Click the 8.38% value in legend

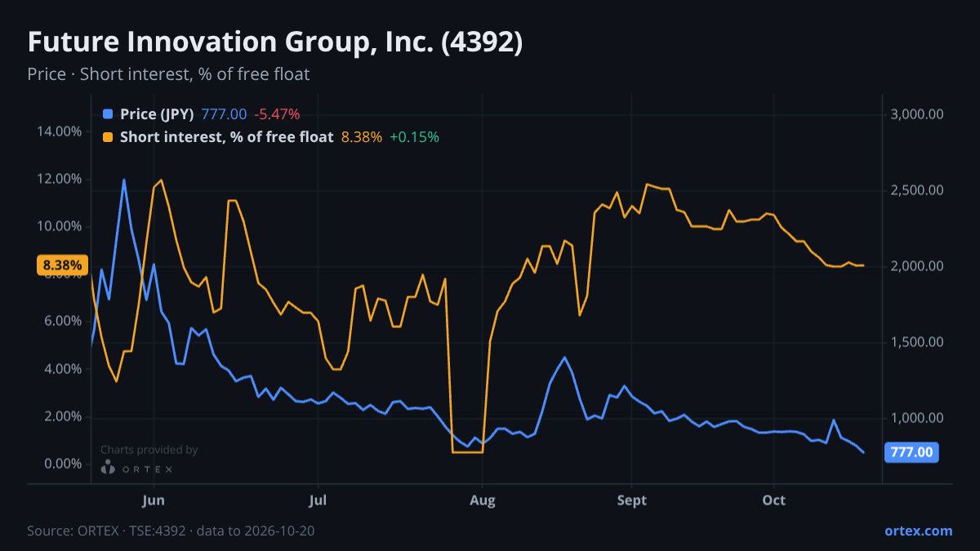(362, 137)
